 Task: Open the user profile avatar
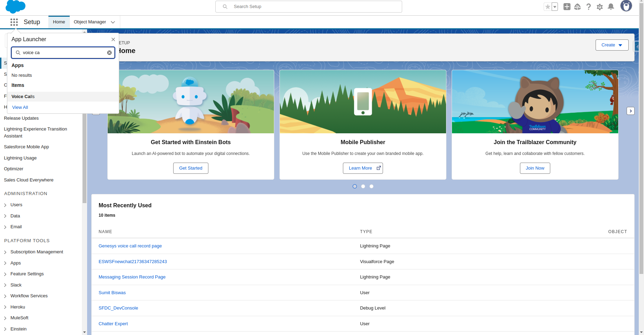[626, 6]
